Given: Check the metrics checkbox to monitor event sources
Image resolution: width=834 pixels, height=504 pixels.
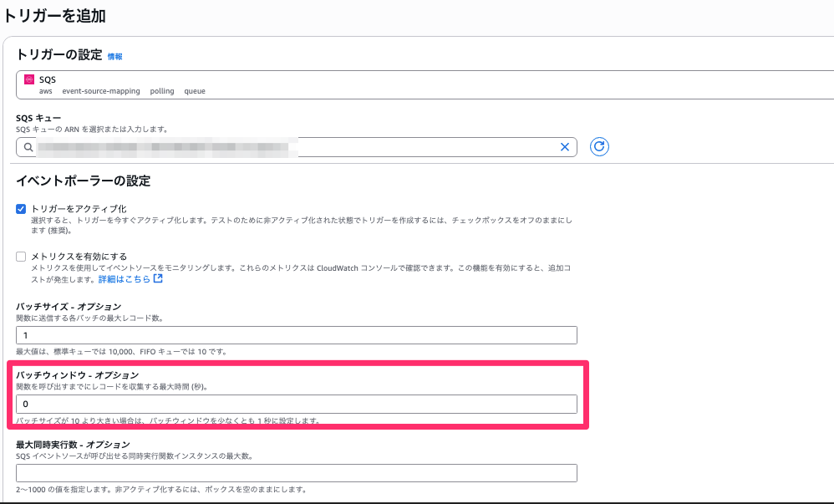Looking at the screenshot, I should [20, 255].
